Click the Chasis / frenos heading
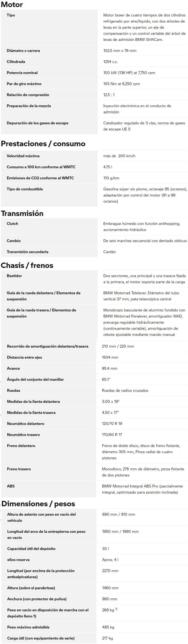 tap(27, 265)
